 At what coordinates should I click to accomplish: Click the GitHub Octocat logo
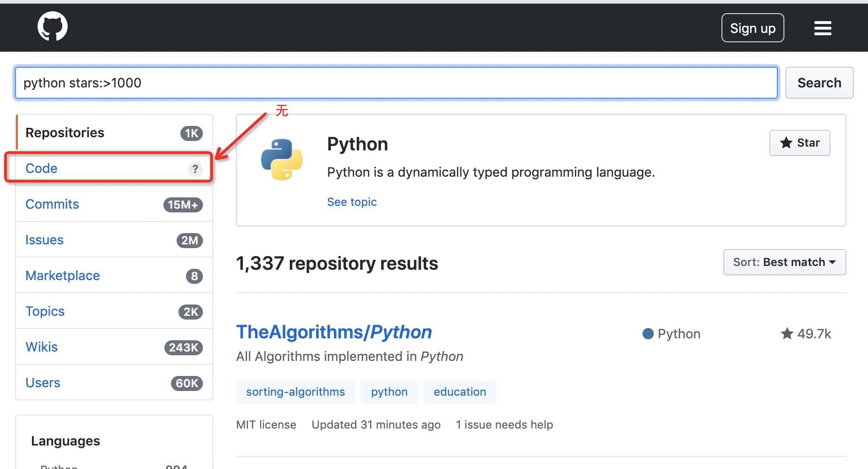[x=52, y=27]
